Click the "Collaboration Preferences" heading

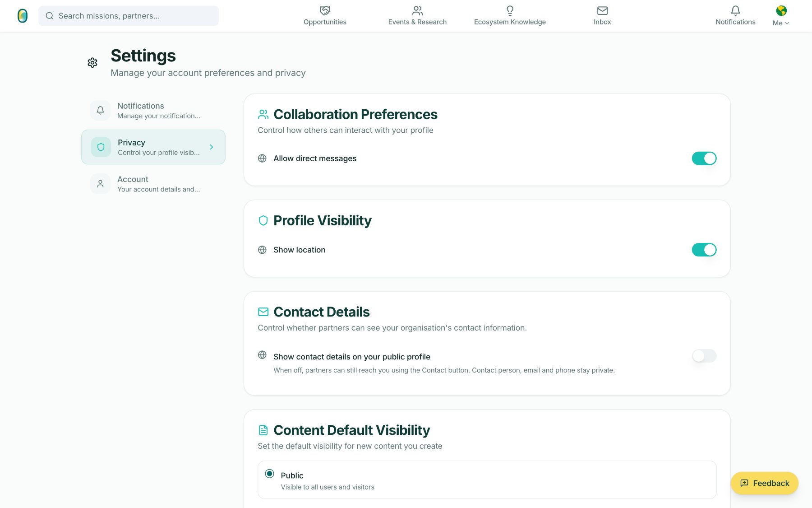click(355, 114)
